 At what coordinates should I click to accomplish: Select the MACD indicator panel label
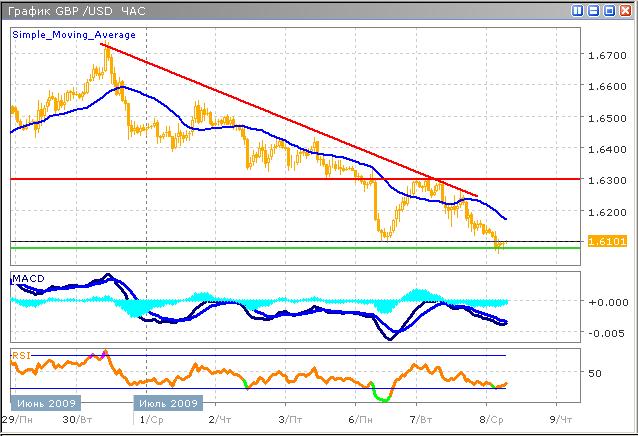point(26,276)
